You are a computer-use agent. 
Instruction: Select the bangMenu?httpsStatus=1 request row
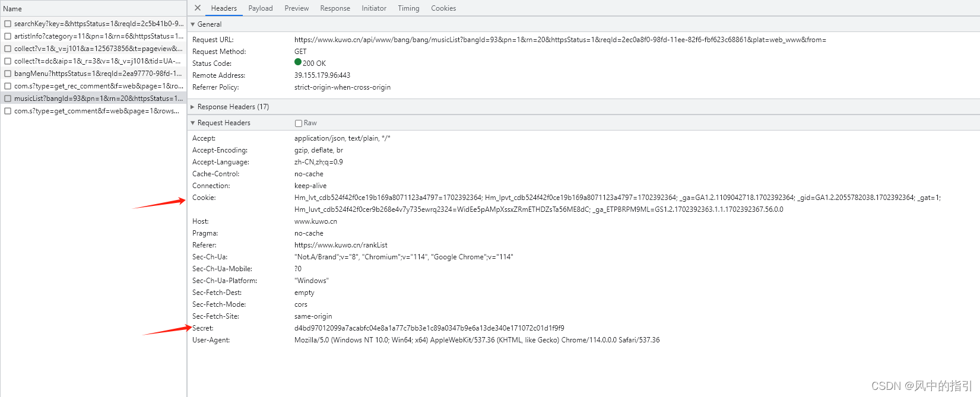tap(94, 74)
